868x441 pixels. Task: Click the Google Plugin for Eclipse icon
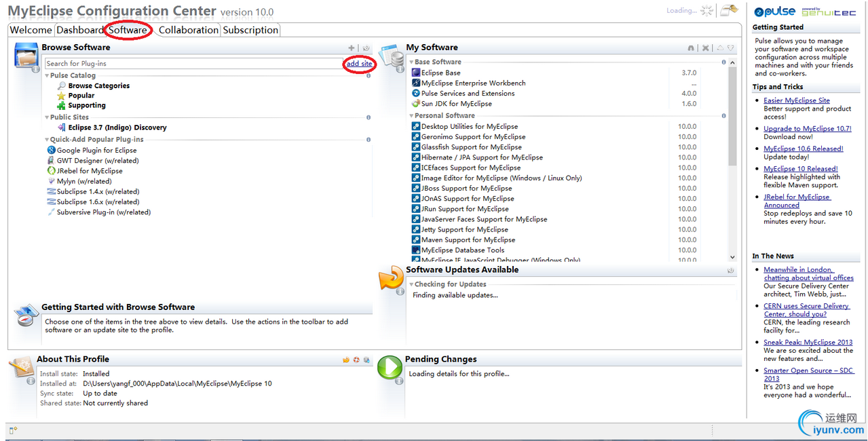click(51, 151)
